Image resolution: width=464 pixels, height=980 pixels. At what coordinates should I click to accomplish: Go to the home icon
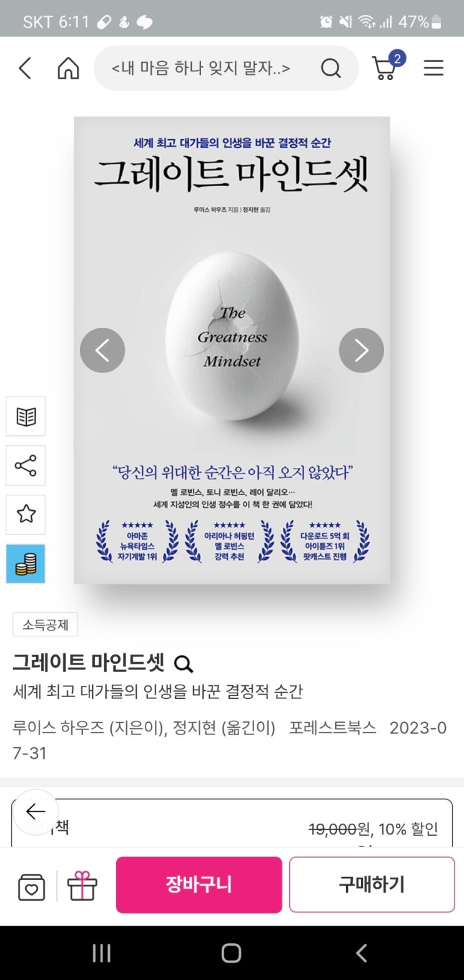click(x=68, y=68)
